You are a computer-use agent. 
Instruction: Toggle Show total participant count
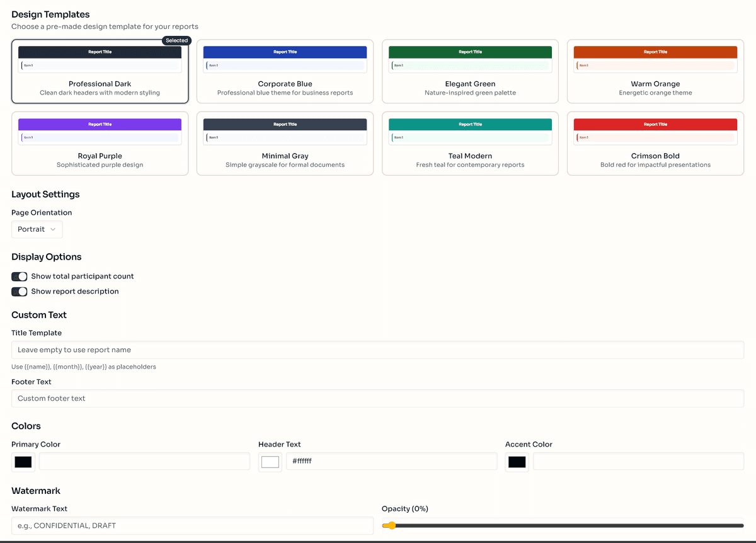20,277
